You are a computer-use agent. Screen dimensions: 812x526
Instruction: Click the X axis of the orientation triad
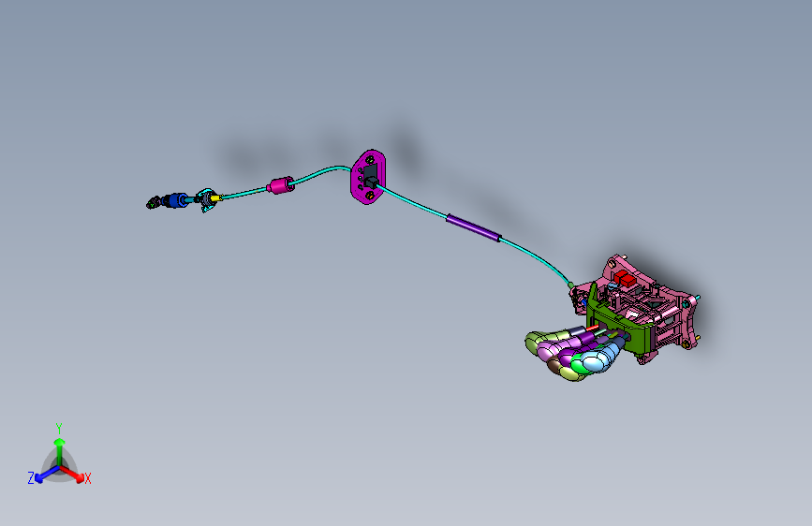click(74, 475)
